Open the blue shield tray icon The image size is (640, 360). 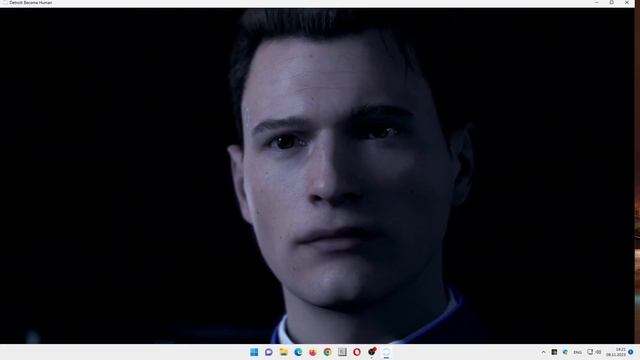565,352
